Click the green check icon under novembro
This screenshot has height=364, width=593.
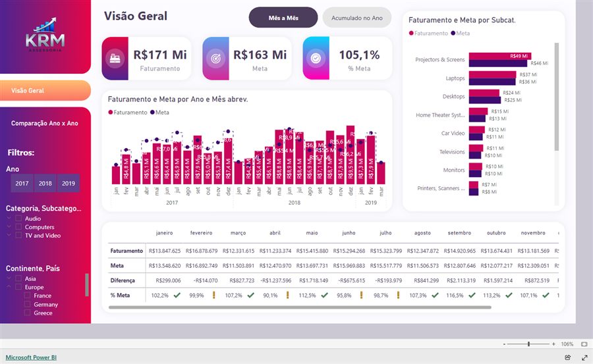[546, 295]
